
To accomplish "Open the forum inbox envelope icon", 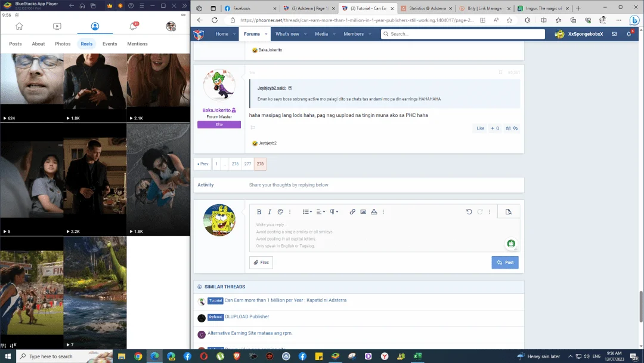I will 614,33.
